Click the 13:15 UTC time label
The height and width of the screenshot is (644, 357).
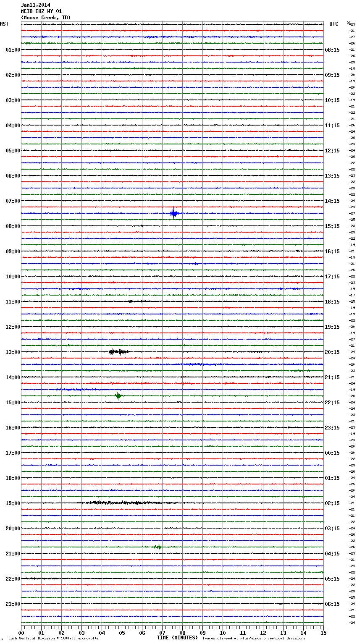point(332,176)
